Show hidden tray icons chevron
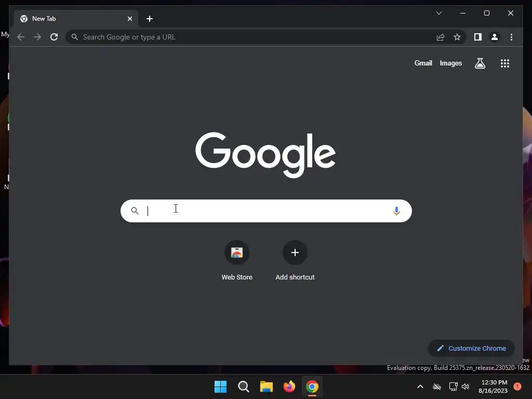The image size is (532, 399). [420, 387]
